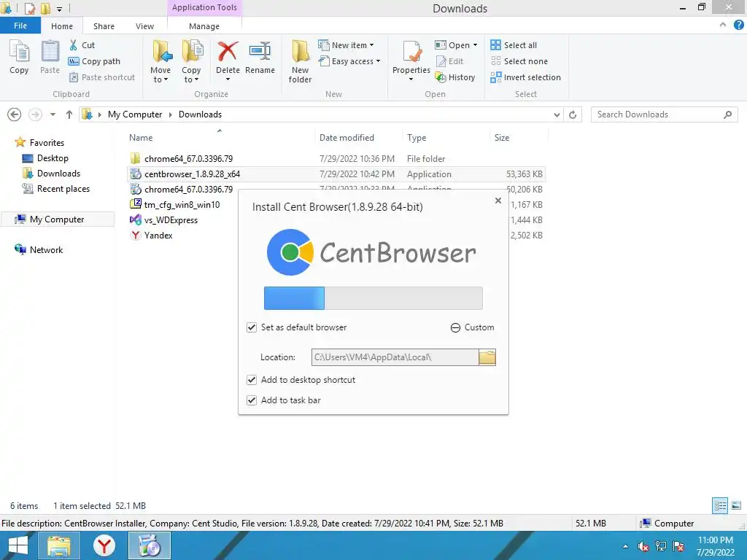Switch to the Home ribbon tab
Image resolution: width=747 pixels, height=560 pixels.
tap(62, 26)
